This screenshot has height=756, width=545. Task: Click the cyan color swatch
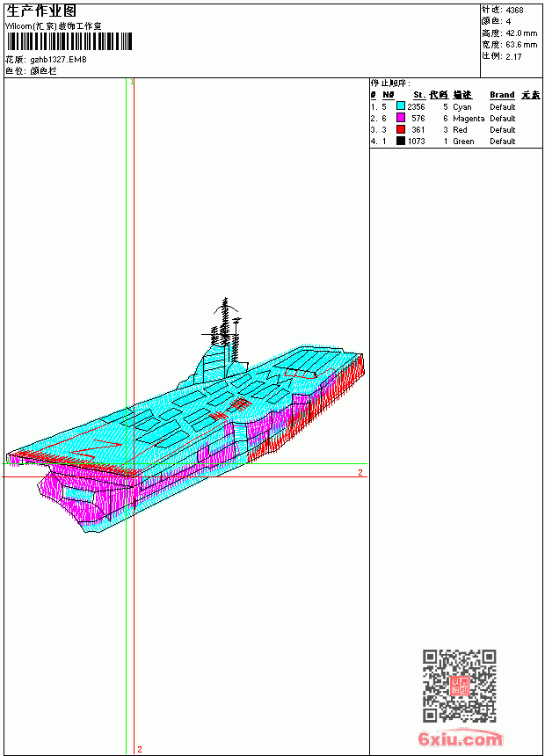(400, 106)
